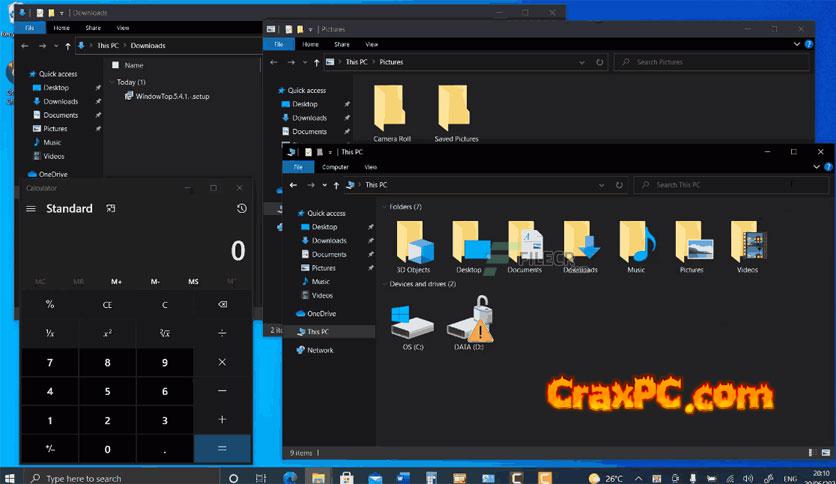Open the Camera Roll folder
The height and width of the screenshot is (484, 836).
coord(392,108)
